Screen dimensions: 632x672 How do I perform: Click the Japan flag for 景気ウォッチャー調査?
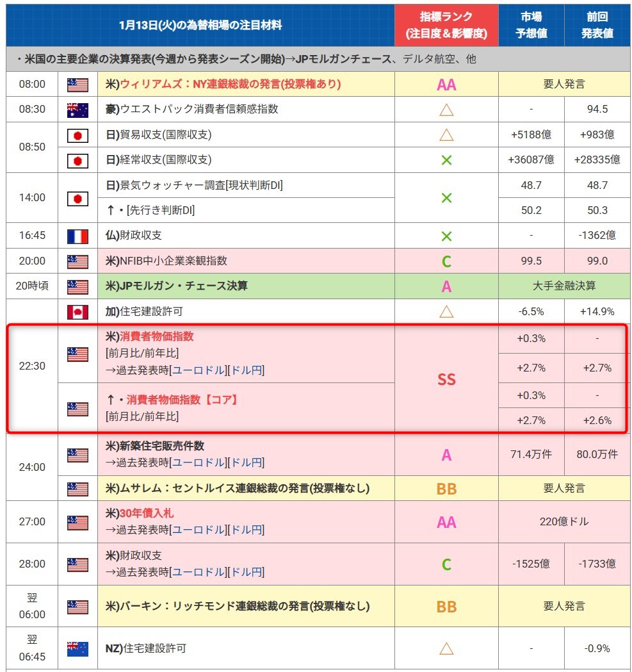[x=77, y=198]
